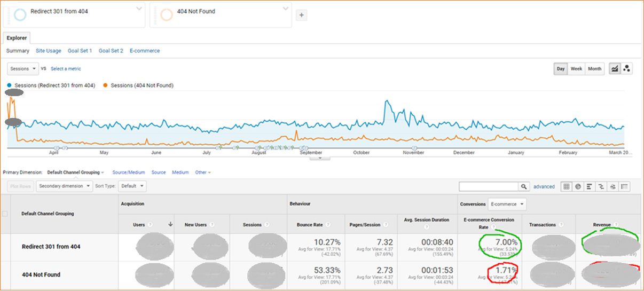Select the term cloud view icon
Screen dimensions: 644x291
613,186
